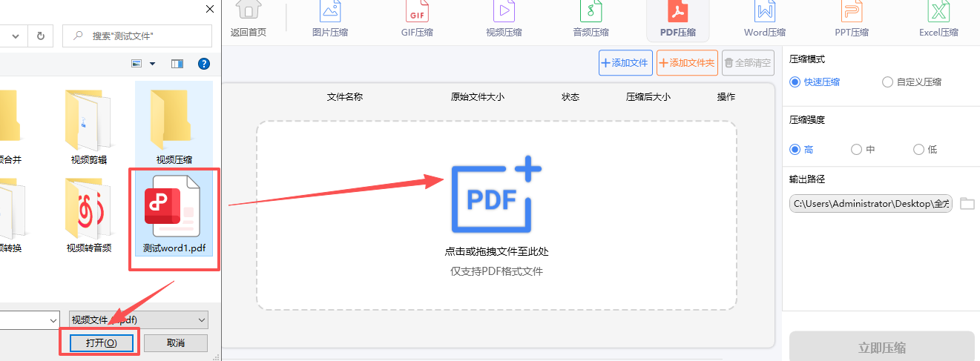980x361 pixels.
Task: Click the 点击或拖拽文件至此处 text
Action: coord(496,252)
